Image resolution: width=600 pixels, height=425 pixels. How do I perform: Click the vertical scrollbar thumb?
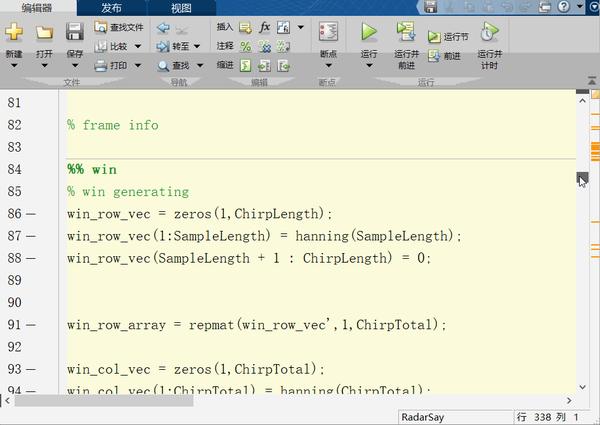(x=582, y=178)
